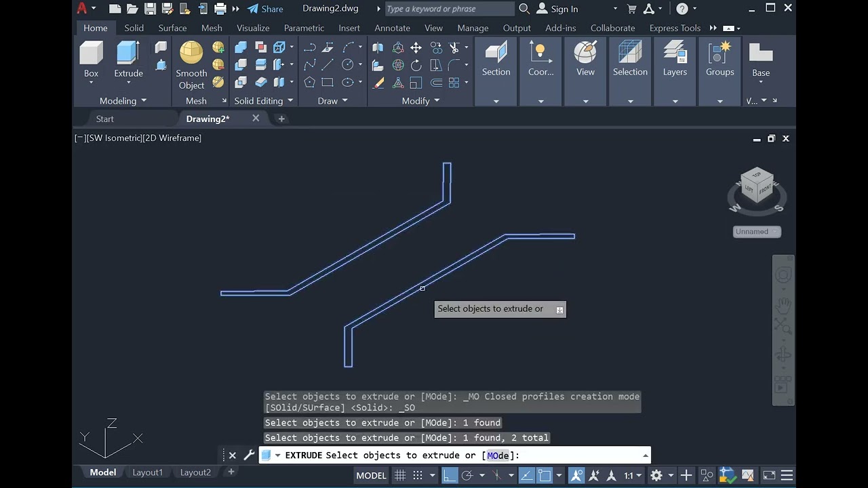Toggle 2D object snap in status bar
The height and width of the screenshot is (488, 868).
click(545, 475)
